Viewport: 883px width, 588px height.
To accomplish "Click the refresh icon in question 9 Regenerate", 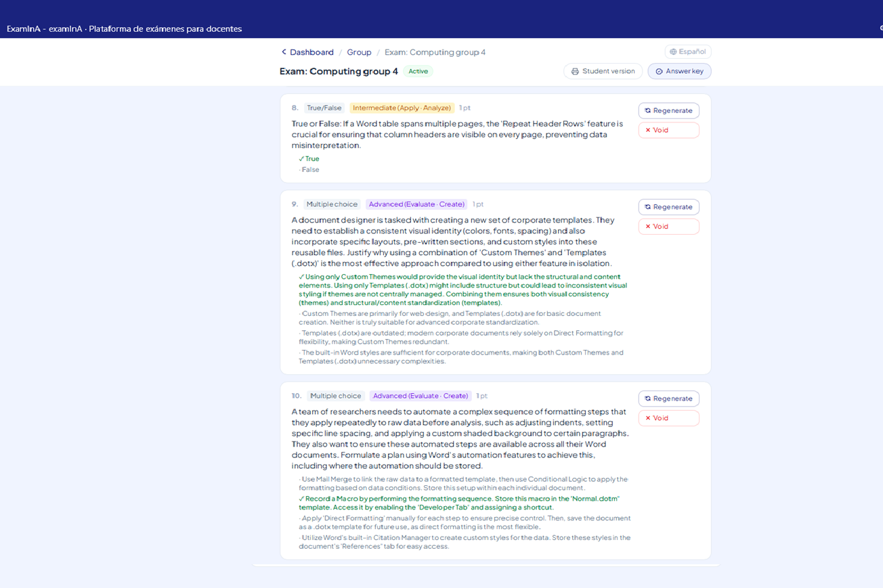I will tap(647, 207).
